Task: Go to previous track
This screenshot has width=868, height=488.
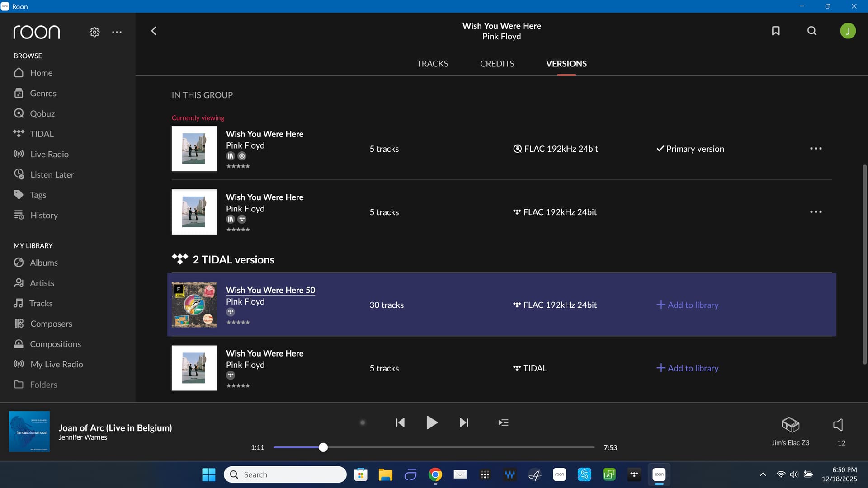Action: [400, 422]
